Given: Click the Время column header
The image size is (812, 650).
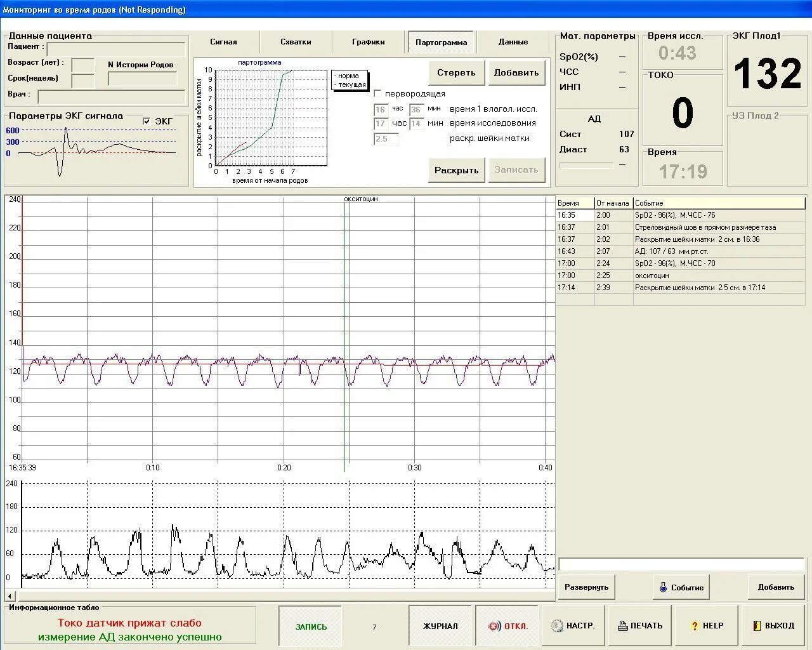Looking at the screenshot, I should point(575,203).
